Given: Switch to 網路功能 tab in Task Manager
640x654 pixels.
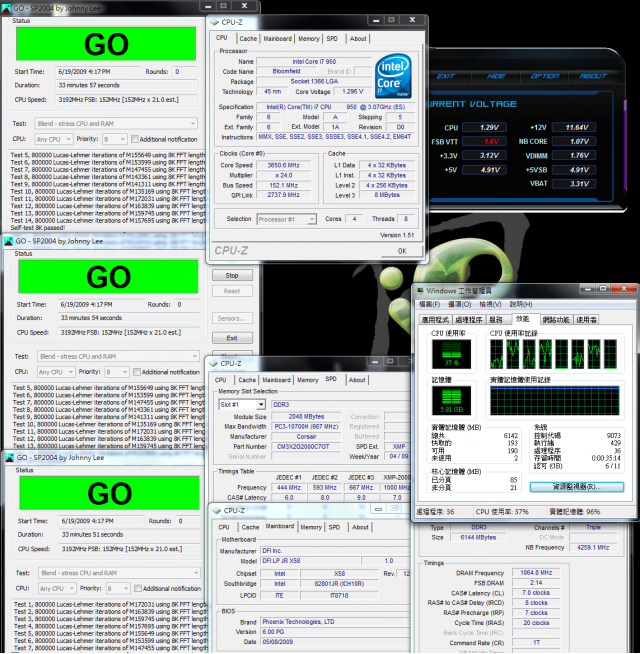Looking at the screenshot, I should (x=556, y=319).
